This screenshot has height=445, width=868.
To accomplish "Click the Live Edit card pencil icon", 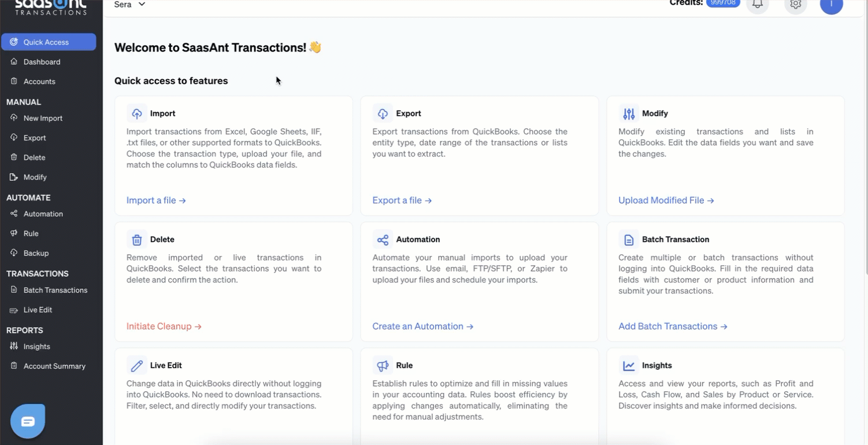I will point(136,365).
